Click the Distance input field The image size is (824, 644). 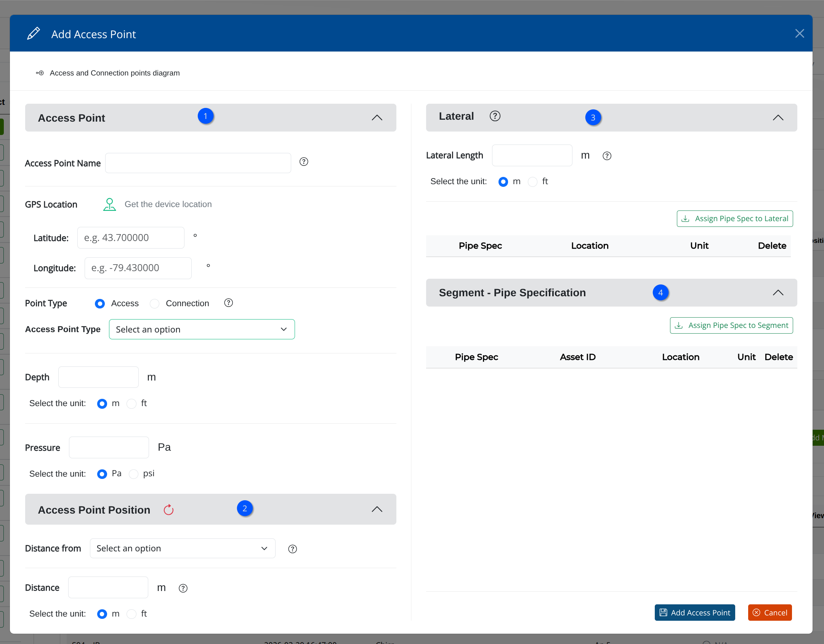tap(108, 588)
